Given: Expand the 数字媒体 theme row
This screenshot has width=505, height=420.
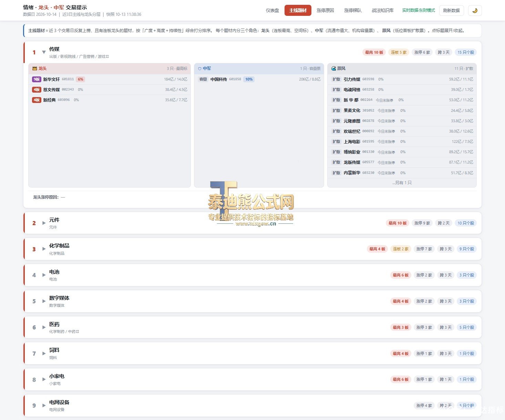Looking at the screenshot, I should [x=44, y=301].
